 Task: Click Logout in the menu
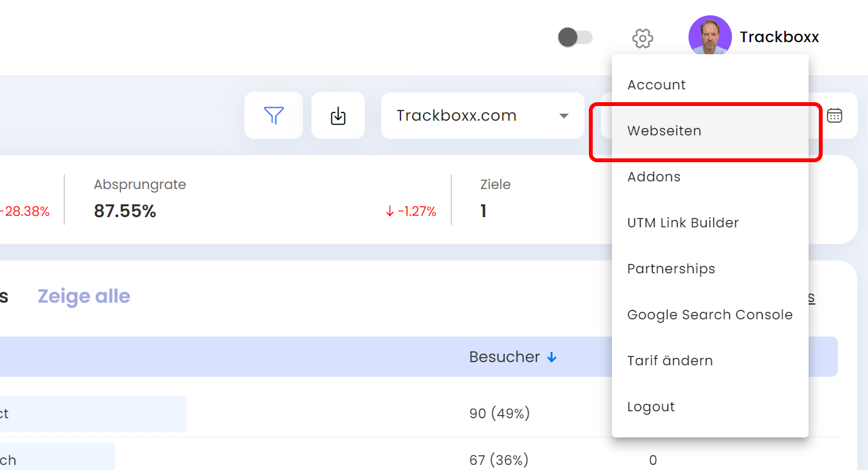[651, 407]
